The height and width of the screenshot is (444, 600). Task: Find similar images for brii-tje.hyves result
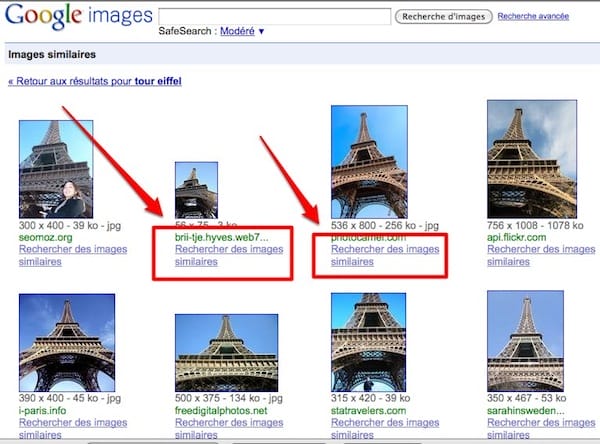pyautogui.click(x=229, y=255)
